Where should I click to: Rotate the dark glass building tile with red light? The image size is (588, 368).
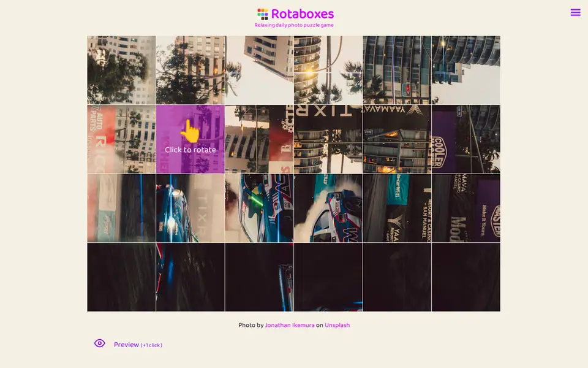coord(397,70)
